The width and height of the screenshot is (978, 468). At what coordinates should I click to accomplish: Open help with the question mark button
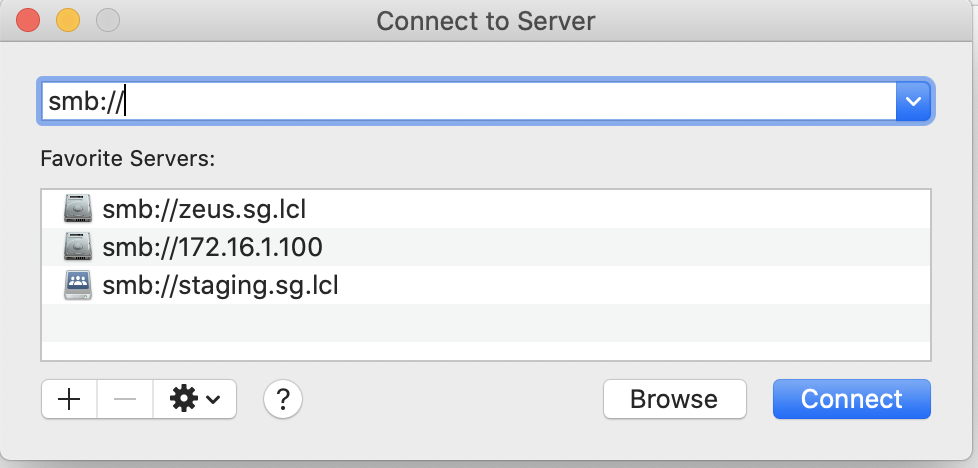pos(283,399)
